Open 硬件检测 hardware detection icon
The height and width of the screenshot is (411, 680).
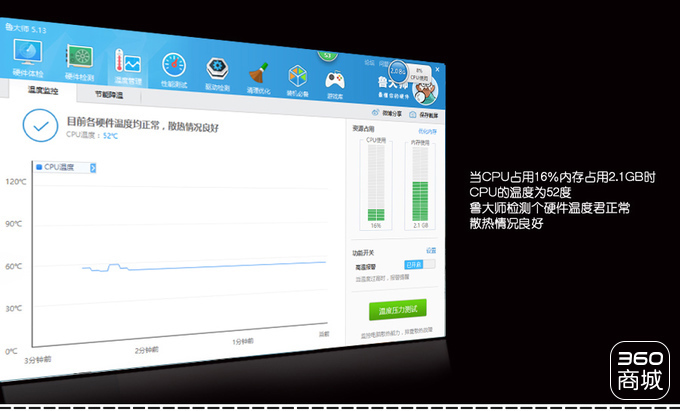coord(80,57)
